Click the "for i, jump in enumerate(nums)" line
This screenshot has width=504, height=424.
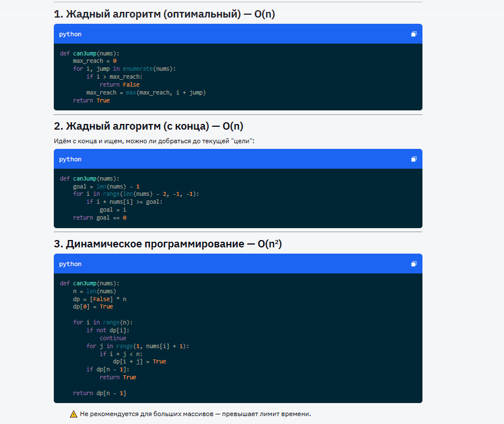(125, 69)
